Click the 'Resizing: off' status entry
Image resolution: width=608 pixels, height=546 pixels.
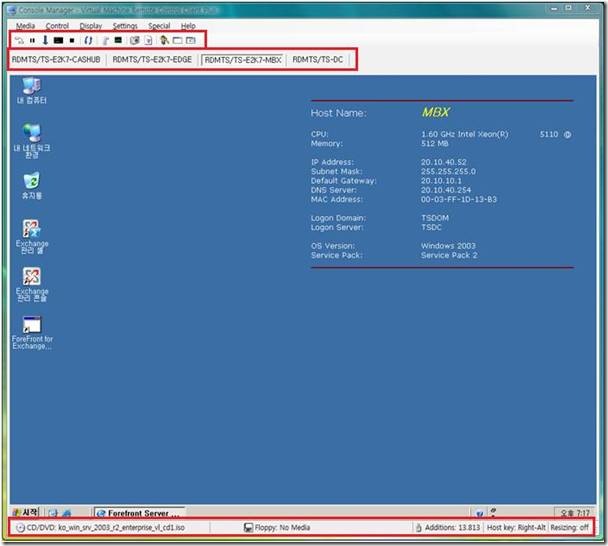[x=569, y=527]
